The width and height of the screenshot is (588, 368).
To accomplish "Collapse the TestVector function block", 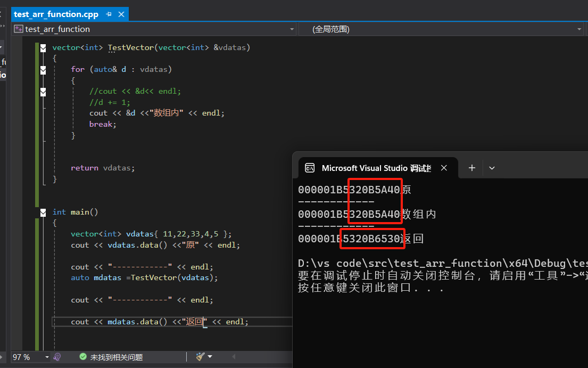I will pos(43,48).
